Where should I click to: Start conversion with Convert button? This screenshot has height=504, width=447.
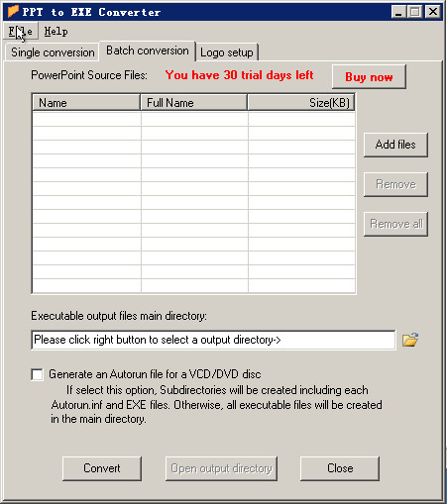(x=102, y=468)
